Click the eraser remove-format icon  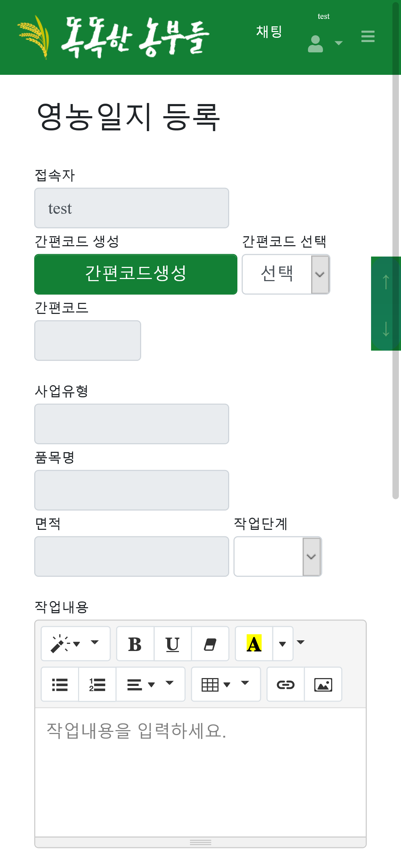pos(210,644)
